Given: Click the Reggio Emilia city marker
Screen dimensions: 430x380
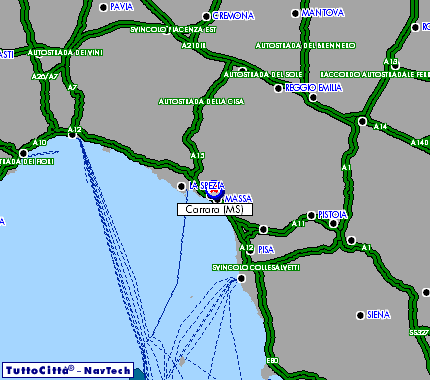Looking at the screenshot, I should coord(278,88).
